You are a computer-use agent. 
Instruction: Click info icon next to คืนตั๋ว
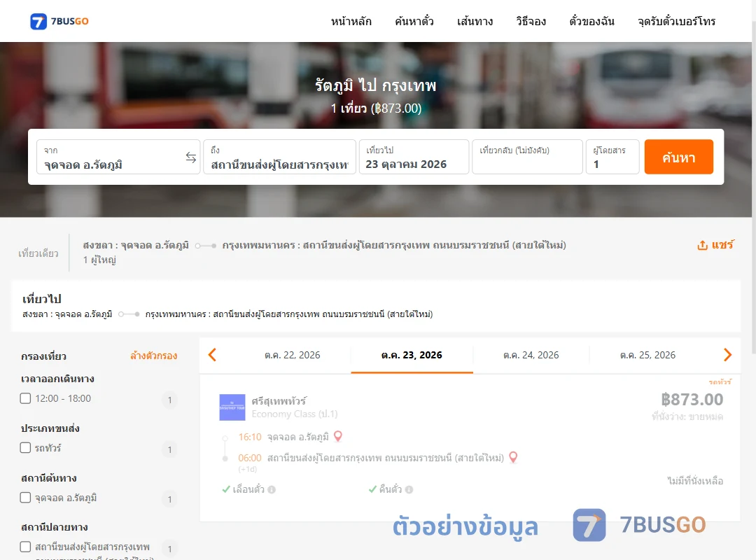point(409,489)
